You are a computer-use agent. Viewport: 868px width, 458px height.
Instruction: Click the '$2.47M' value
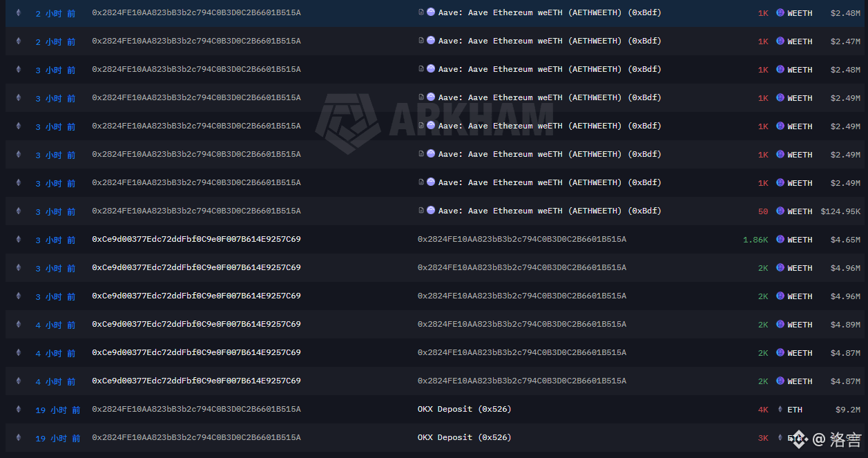[846, 41]
